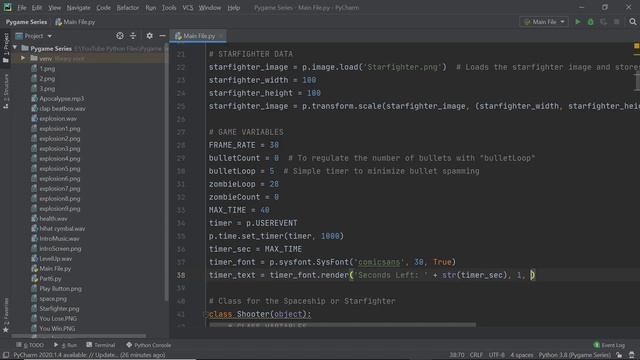Change indent setting 4 spaces
The height and width of the screenshot is (360, 640).
point(522,355)
